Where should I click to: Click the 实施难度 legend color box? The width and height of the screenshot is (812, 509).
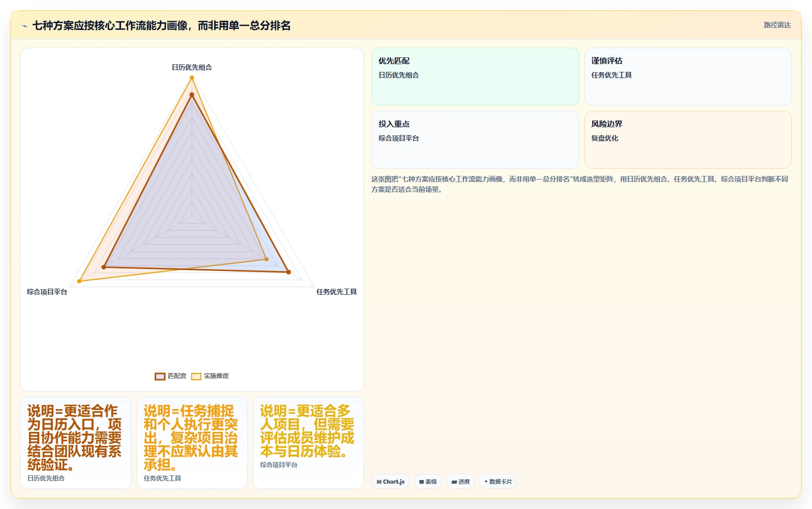(x=196, y=377)
